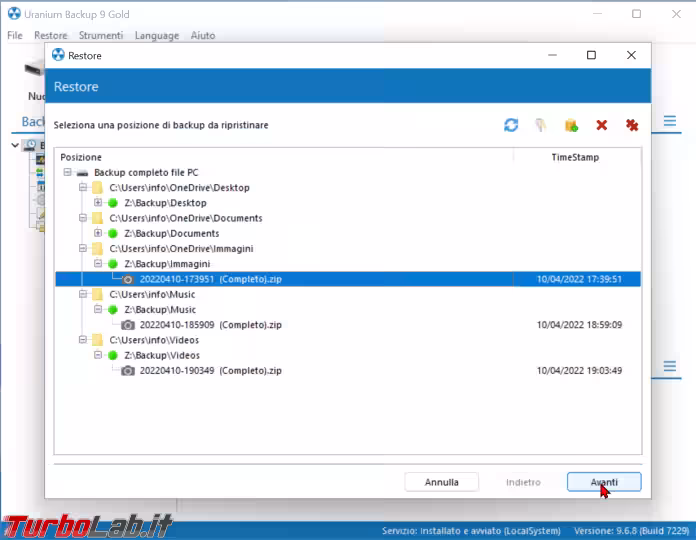Open the Restore menu in main window
Screen dimensions: 696x540
pos(51,35)
